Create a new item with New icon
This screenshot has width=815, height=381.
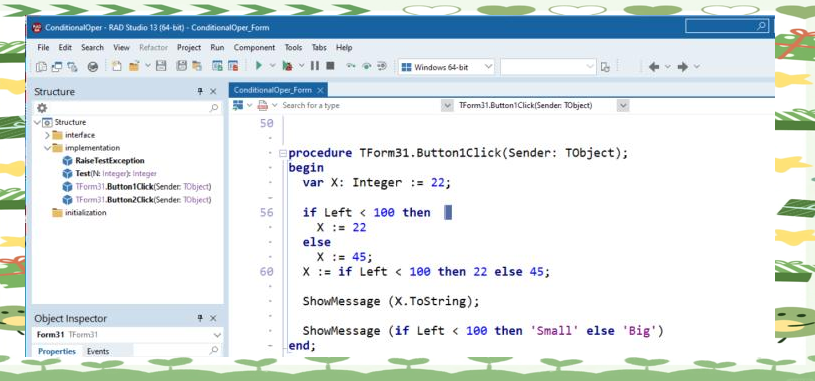117,66
